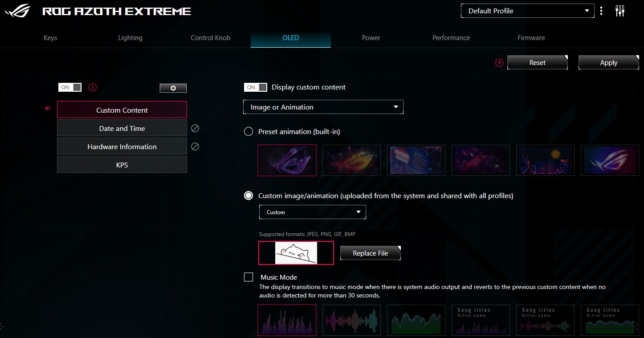This screenshot has width=644, height=338.
Task: Select the KPS sidebar entry
Action: (122, 164)
